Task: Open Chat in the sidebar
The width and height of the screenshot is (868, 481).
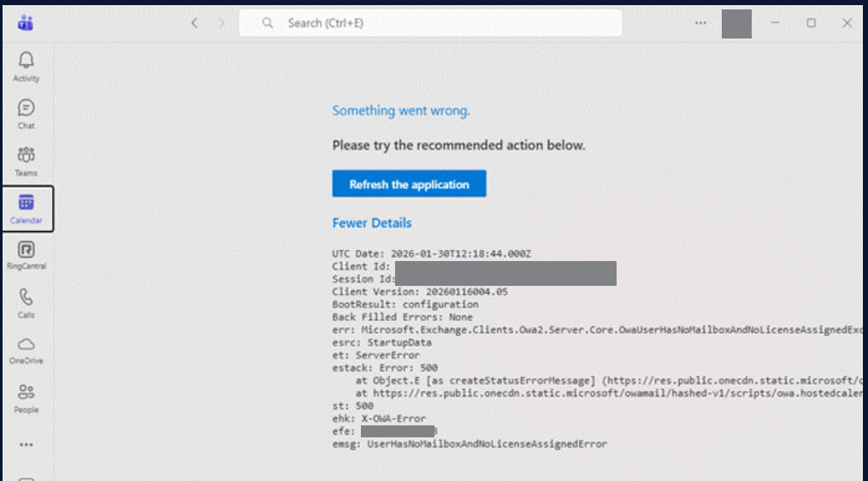Action: coord(26,114)
